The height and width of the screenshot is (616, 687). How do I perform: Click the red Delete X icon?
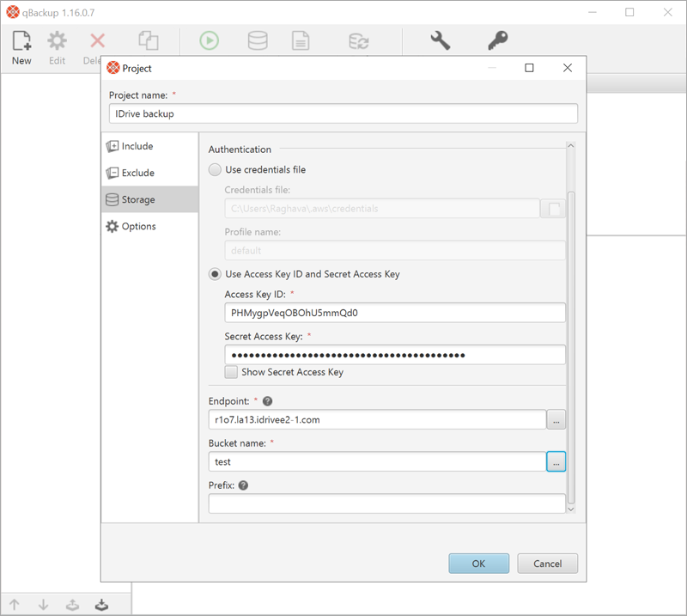pos(97,40)
